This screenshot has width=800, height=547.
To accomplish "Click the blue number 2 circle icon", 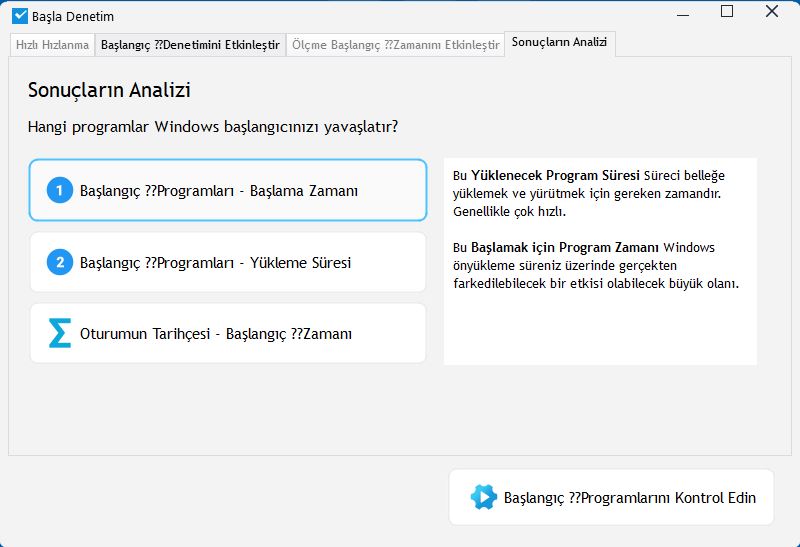I will point(60,262).
